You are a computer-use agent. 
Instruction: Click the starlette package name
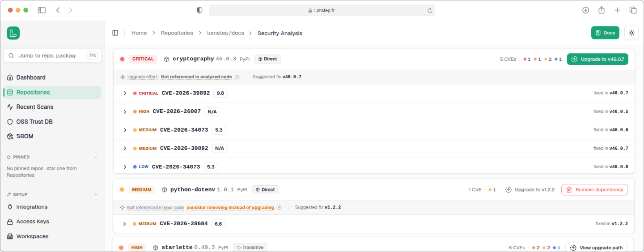click(177, 248)
